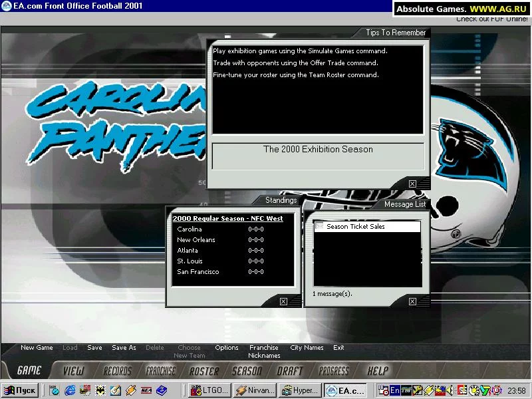This screenshot has width=532, height=399.
Task: Open the City Names command
Action: (x=307, y=348)
